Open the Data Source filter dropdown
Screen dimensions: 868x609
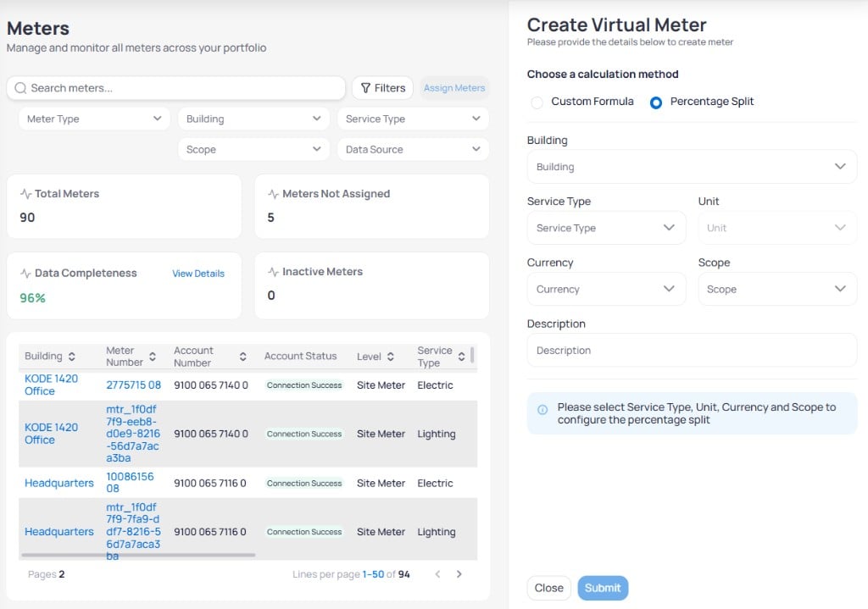tap(413, 149)
